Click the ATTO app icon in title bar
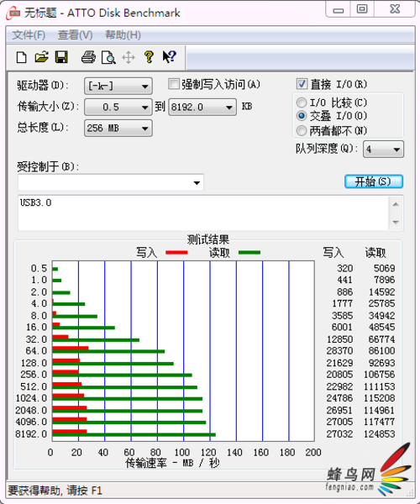 13,13
